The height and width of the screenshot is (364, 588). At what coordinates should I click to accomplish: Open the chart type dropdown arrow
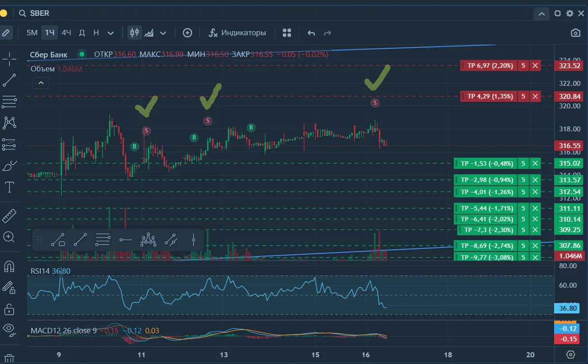coord(163,33)
